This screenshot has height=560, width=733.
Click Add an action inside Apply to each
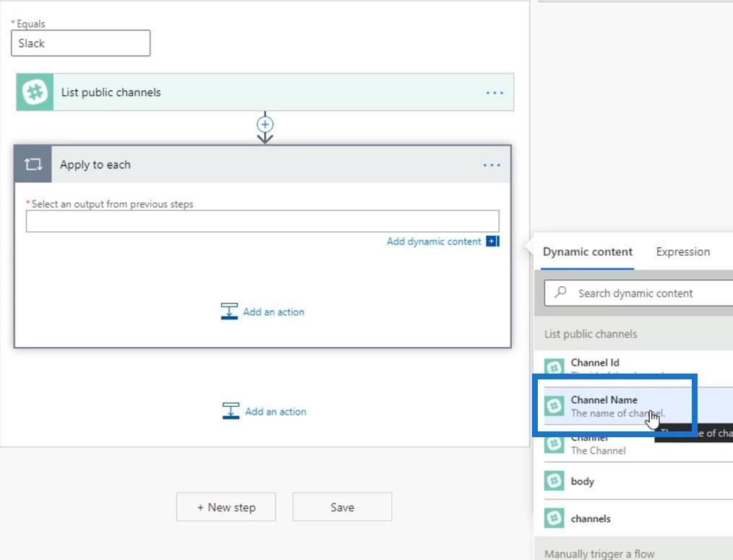coord(273,311)
